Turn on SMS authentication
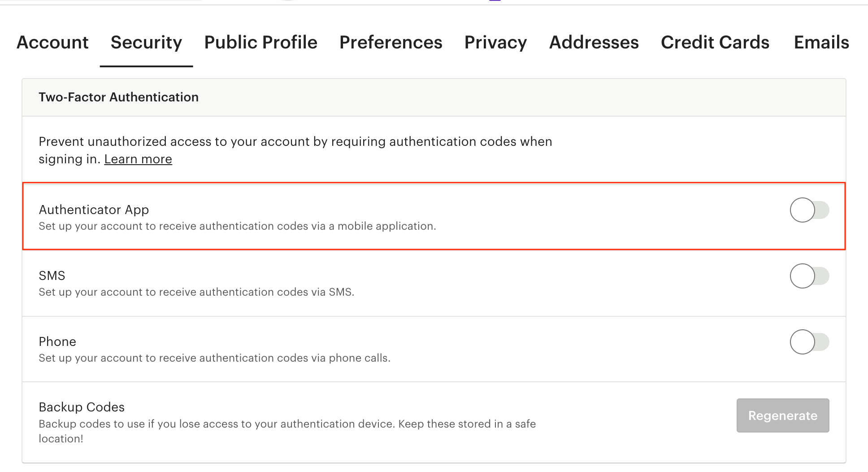 pyautogui.click(x=809, y=276)
